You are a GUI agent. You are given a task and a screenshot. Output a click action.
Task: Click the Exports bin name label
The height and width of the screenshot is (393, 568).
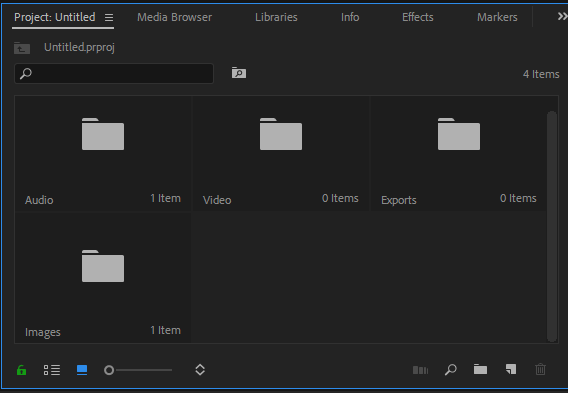398,200
